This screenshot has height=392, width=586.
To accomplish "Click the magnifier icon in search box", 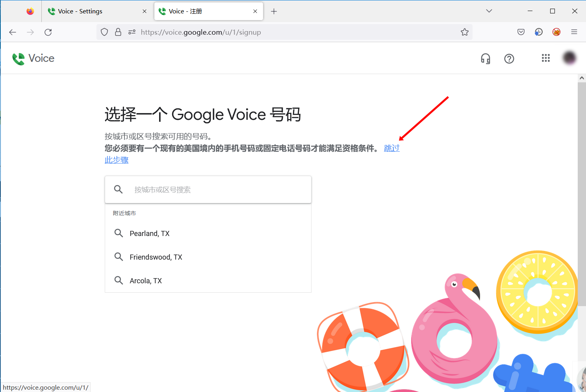I will (118, 189).
